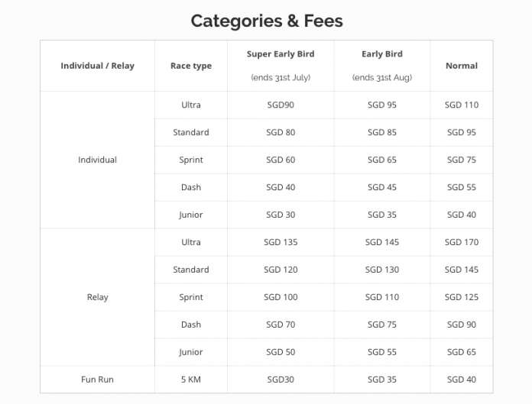Select the "Super Early Bird" column header
Image resolution: width=532 pixels, height=404 pixels.
(x=281, y=54)
